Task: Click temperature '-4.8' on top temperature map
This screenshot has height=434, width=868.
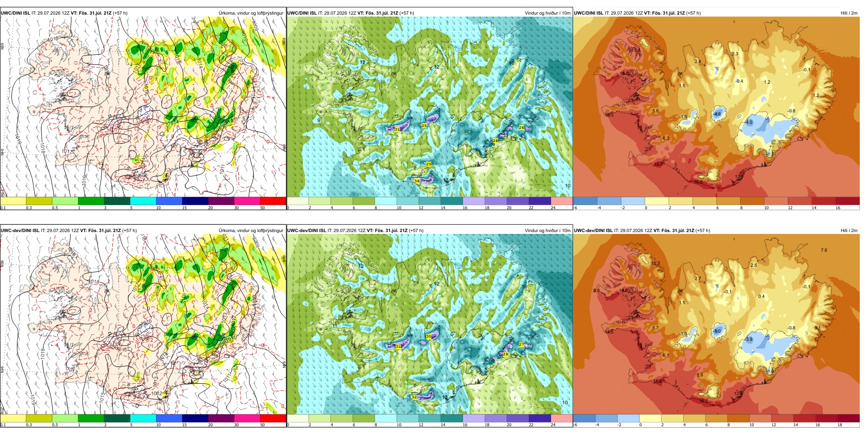Action: tap(717, 114)
